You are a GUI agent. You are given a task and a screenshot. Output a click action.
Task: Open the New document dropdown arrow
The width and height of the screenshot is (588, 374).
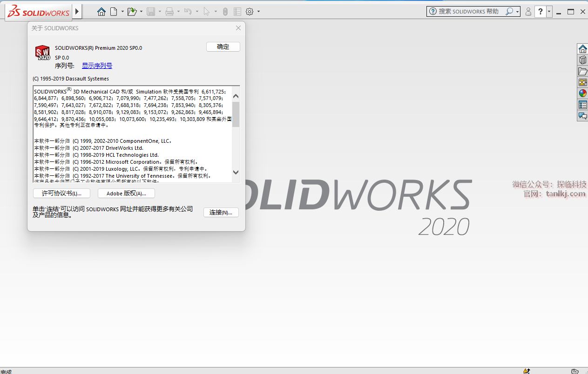pos(122,12)
